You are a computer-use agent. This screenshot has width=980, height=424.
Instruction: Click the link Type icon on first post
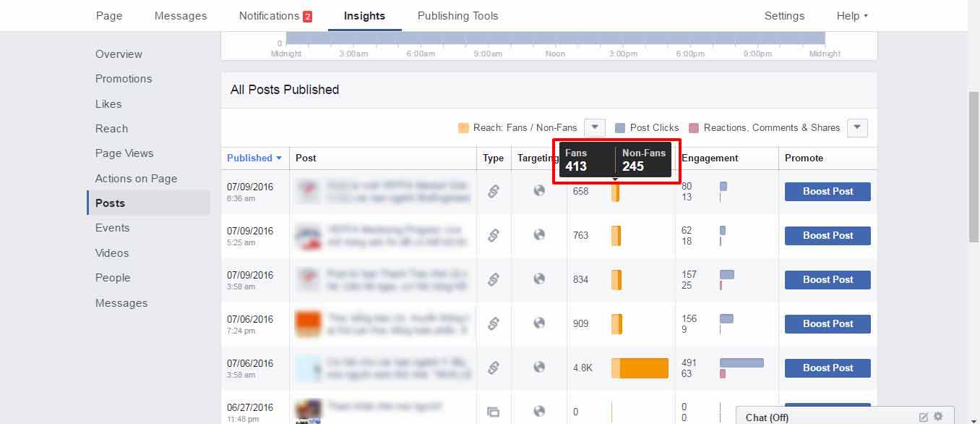pos(494,191)
